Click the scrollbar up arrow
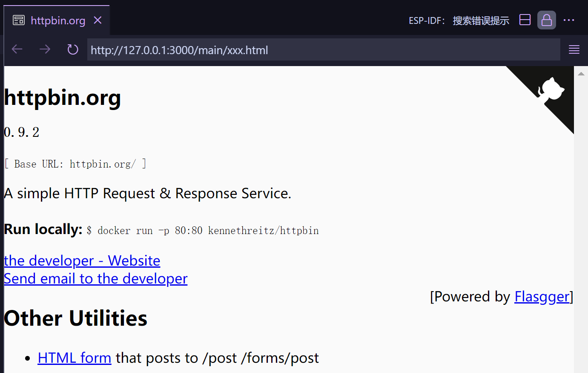Image resolution: width=588 pixels, height=373 pixels. tap(581, 73)
